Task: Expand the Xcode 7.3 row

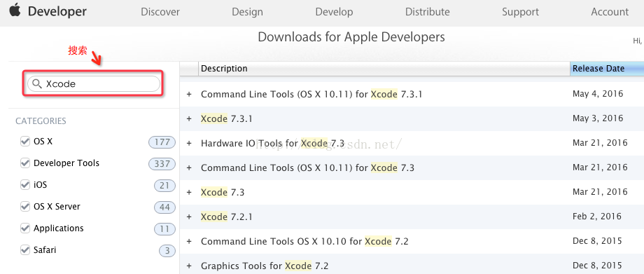Action: point(189,192)
